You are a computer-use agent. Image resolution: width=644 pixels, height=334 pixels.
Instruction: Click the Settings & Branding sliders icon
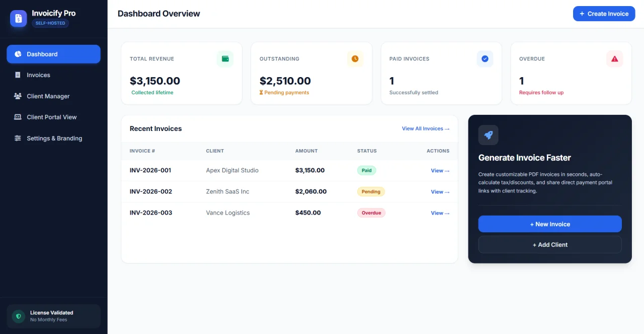pos(18,138)
